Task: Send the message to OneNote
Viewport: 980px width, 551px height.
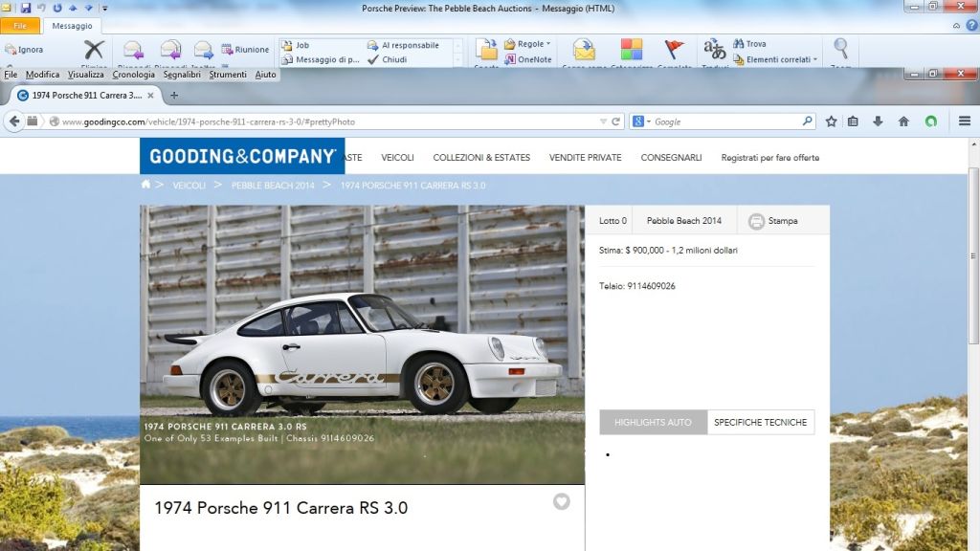Action: click(x=528, y=59)
